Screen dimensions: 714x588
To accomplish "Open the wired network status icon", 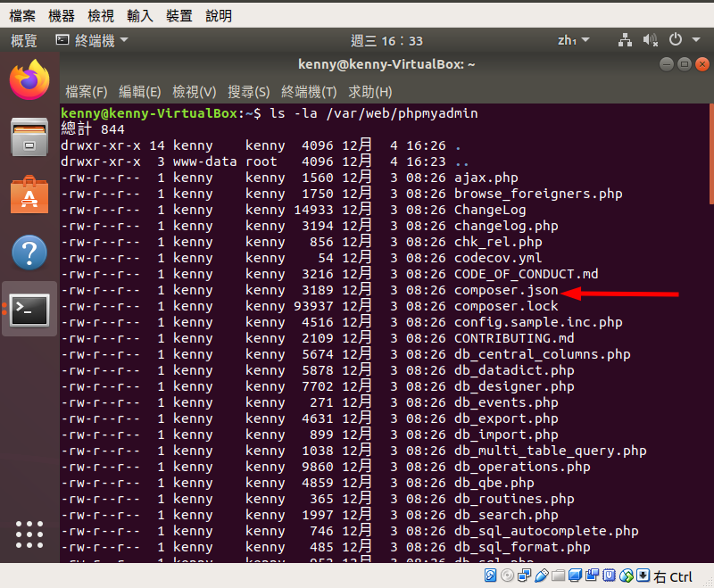I will coord(625,40).
